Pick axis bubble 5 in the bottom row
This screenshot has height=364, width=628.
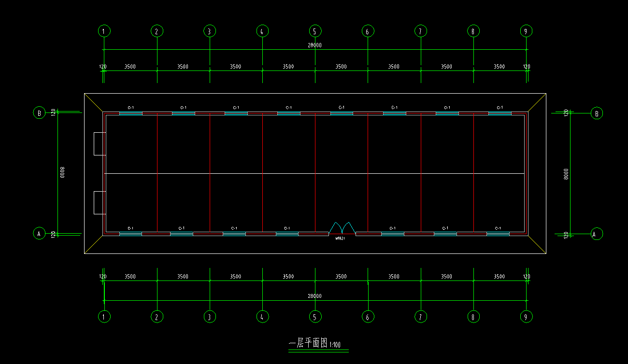(315, 317)
